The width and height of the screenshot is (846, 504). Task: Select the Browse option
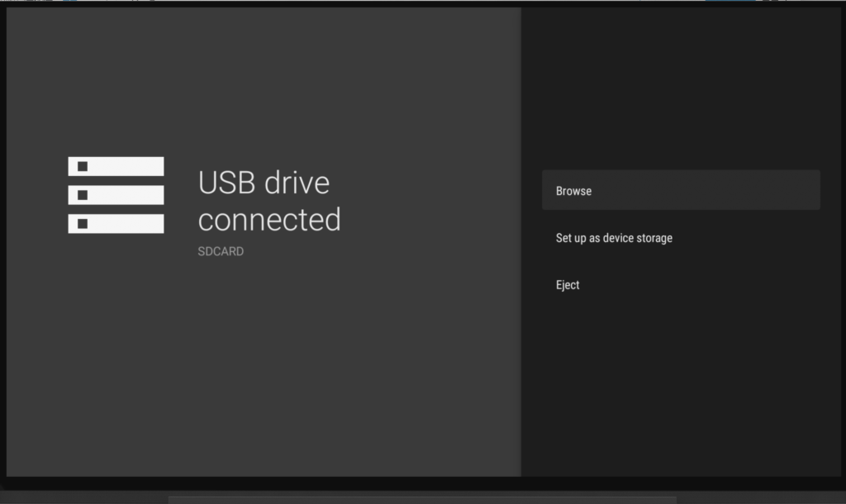click(x=681, y=190)
